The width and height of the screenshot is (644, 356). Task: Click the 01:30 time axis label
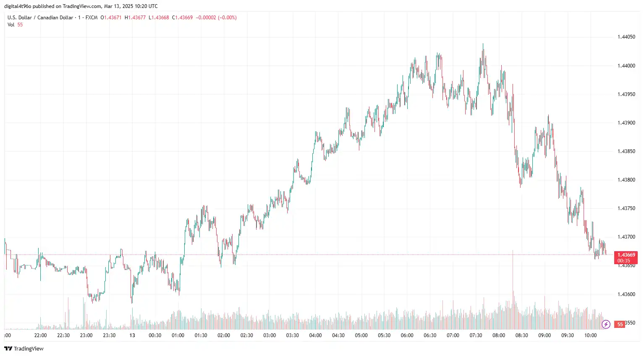(201, 335)
